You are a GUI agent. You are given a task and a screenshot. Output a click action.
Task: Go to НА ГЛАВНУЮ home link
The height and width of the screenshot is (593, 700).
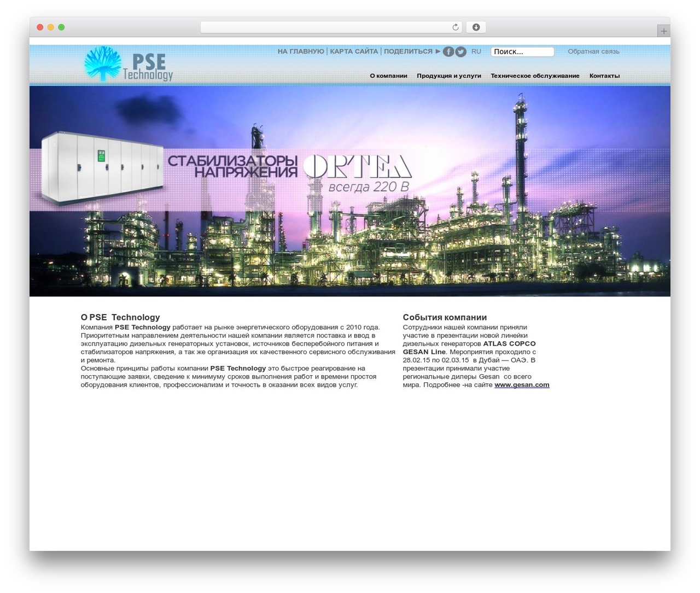[x=301, y=51]
